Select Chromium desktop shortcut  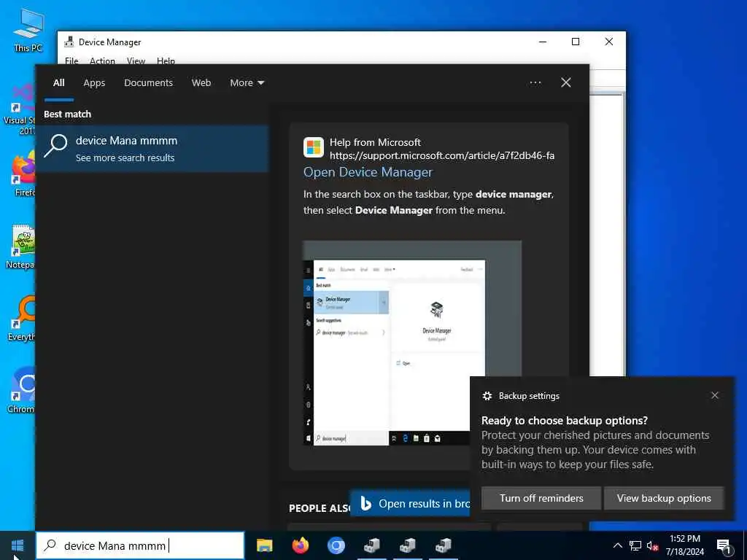[x=22, y=390]
